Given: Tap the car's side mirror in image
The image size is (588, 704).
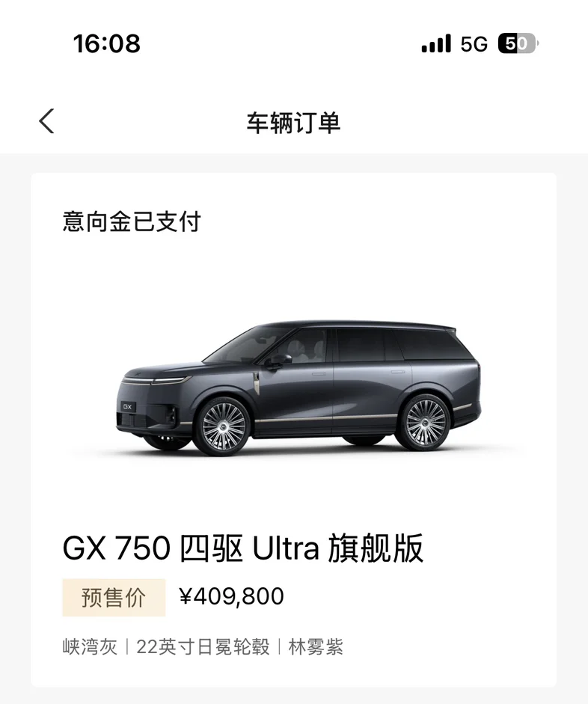Looking at the screenshot, I should (279, 361).
